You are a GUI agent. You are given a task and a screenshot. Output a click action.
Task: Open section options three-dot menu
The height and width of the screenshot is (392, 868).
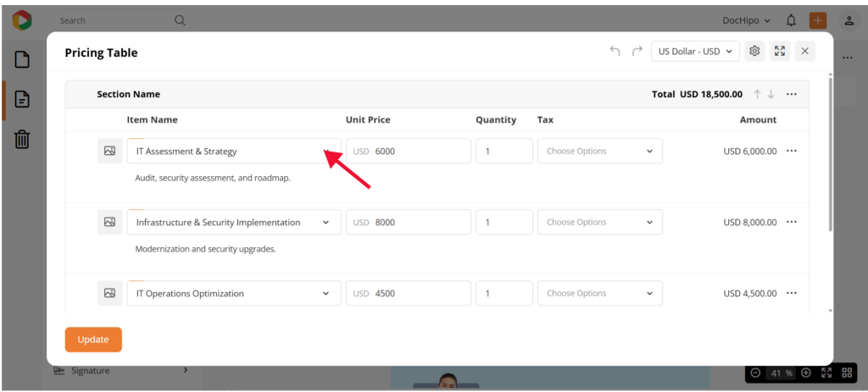coord(792,94)
